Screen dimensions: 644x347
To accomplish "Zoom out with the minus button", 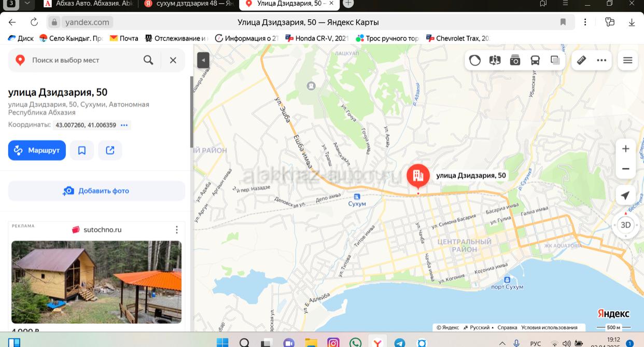I will 625,169.
